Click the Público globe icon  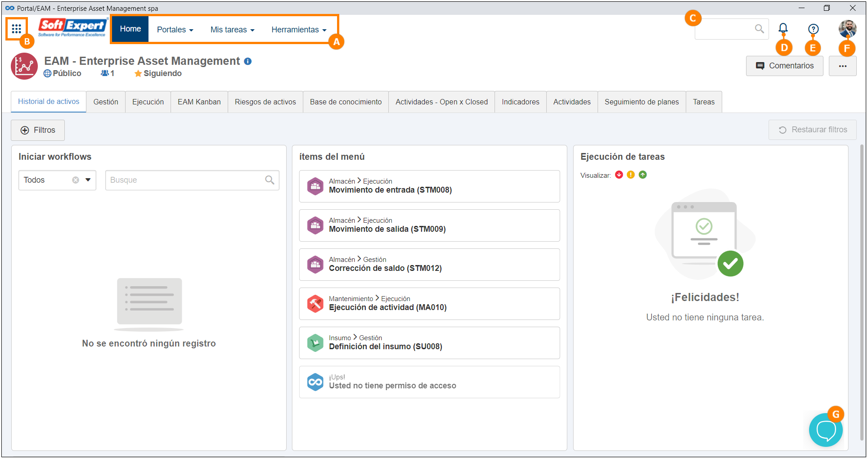(x=47, y=73)
